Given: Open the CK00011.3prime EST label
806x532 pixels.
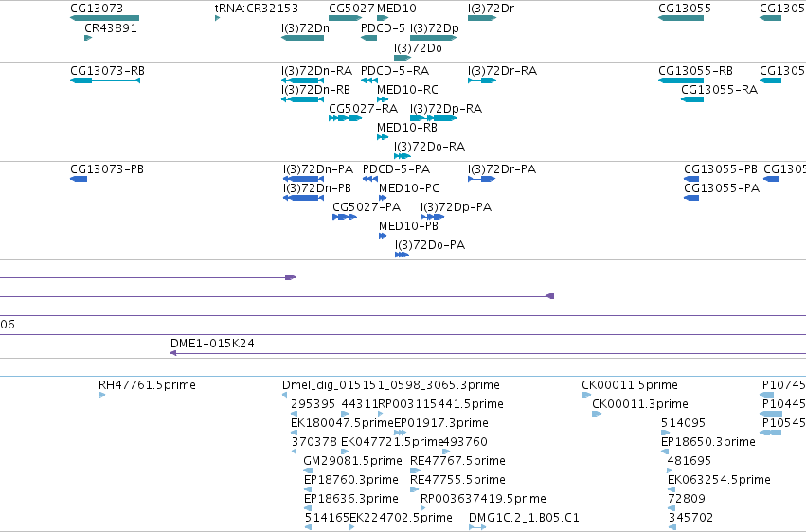Looking at the screenshot, I should click(640, 403).
